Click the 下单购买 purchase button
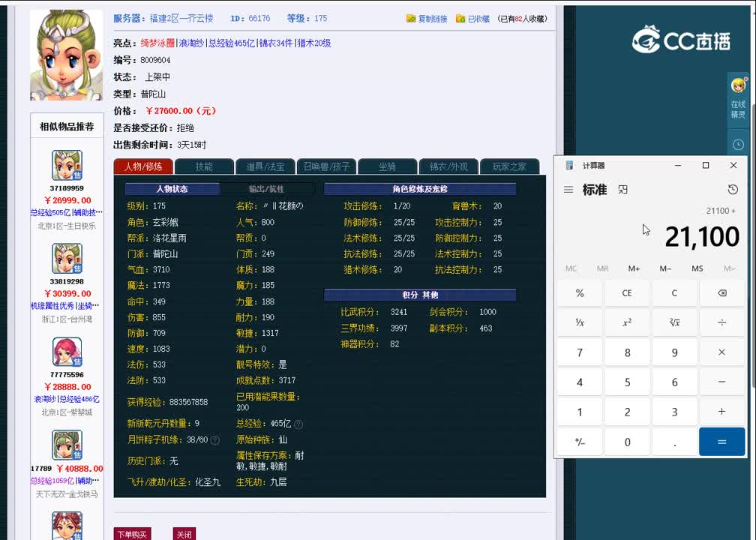This screenshot has width=756, height=540. pyautogui.click(x=132, y=534)
